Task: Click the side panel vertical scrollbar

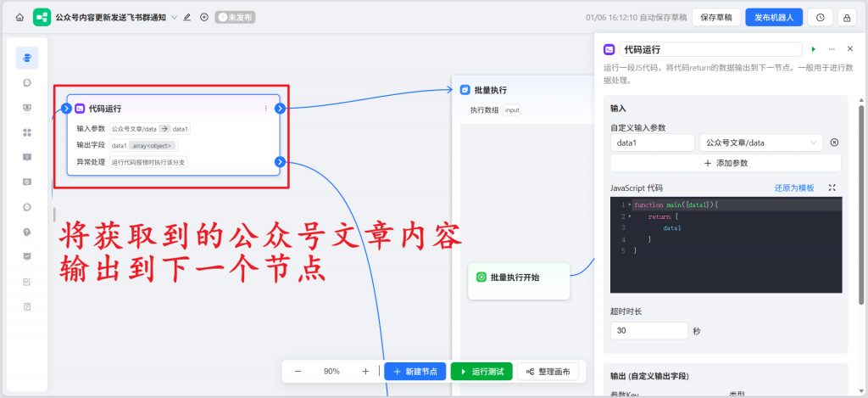Action: (x=861, y=205)
